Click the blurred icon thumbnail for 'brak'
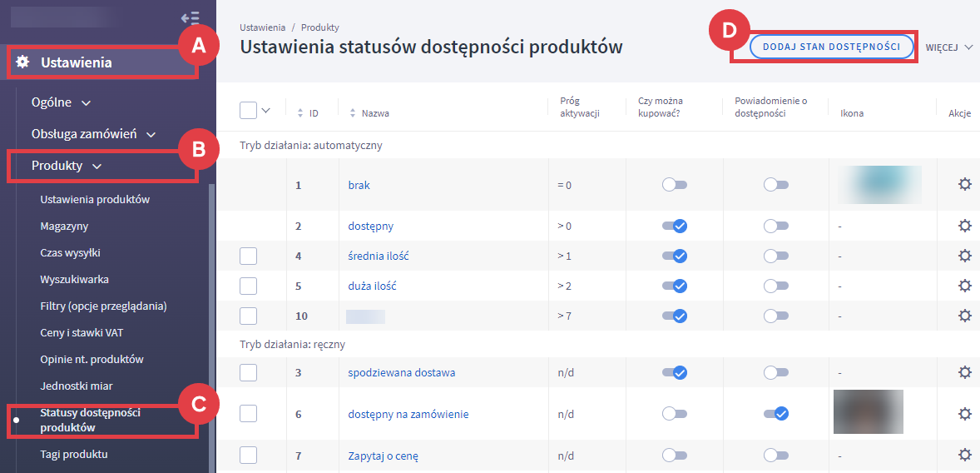The height and width of the screenshot is (473, 980). tap(879, 185)
